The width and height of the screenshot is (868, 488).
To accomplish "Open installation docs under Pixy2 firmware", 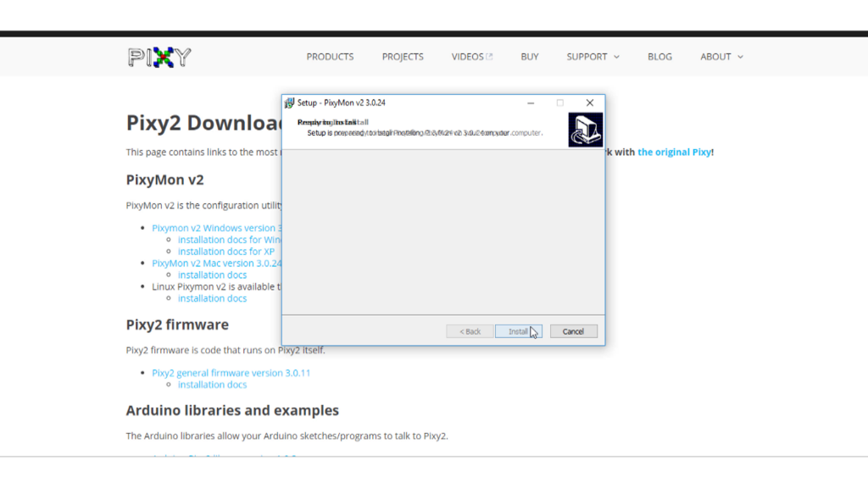I will (x=212, y=385).
